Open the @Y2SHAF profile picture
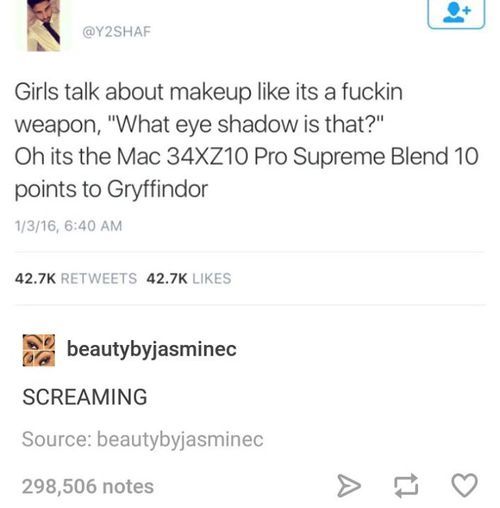Viewport: 500px width, 508px height. point(44,25)
